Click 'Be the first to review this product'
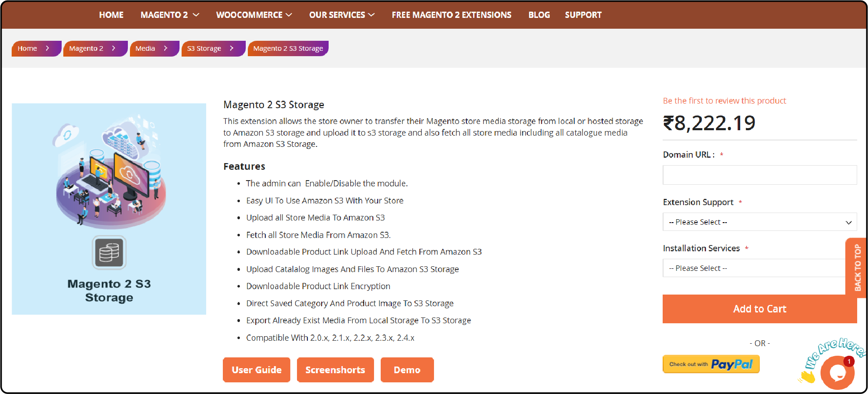The height and width of the screenshot is (394, 868). click(x=724, y=101)
